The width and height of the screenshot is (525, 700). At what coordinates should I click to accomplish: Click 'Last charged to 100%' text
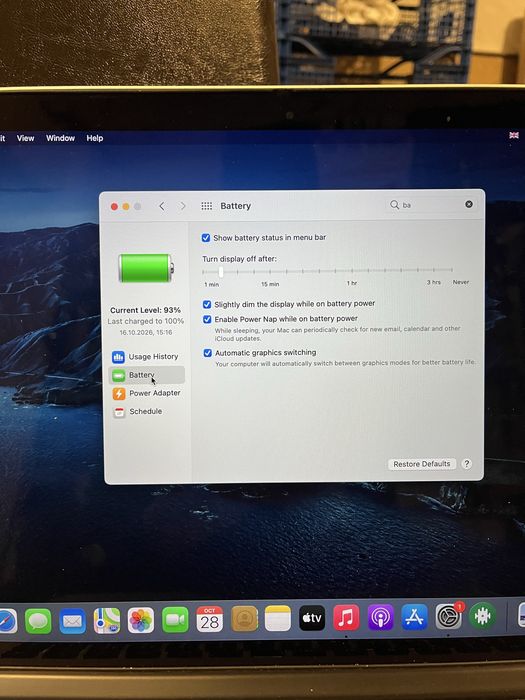coord(146,321)
